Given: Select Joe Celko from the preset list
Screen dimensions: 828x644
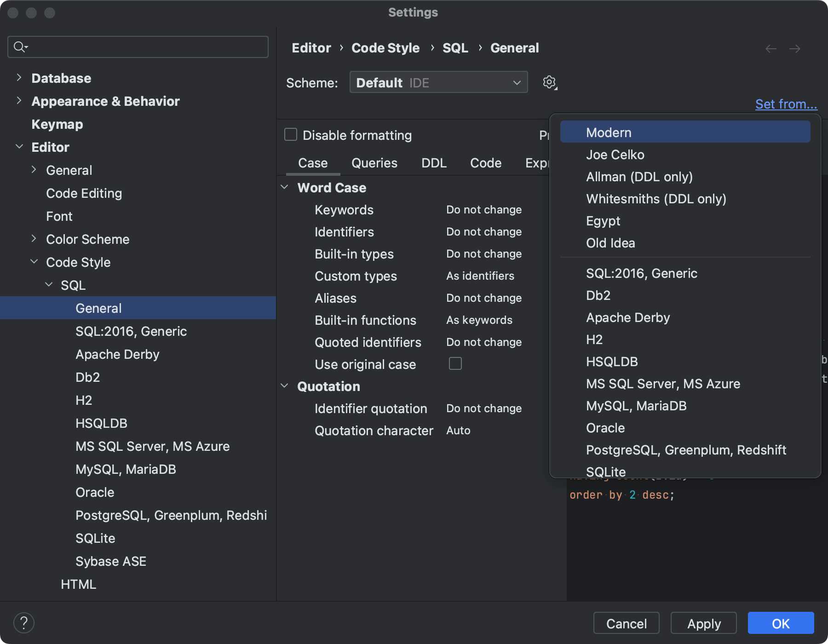Looking at the screenshot, I should pos(615,155).
